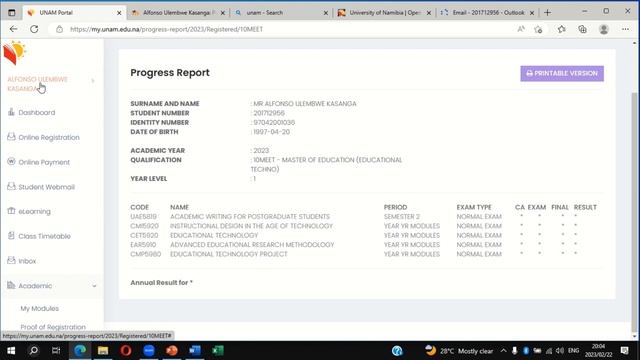Click the Printable Version button

tap(562, 73)
